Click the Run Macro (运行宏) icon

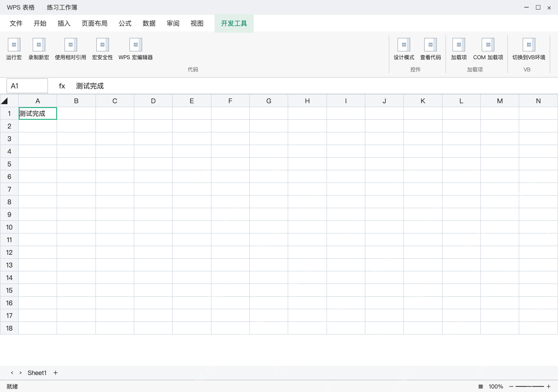point(14,44)
